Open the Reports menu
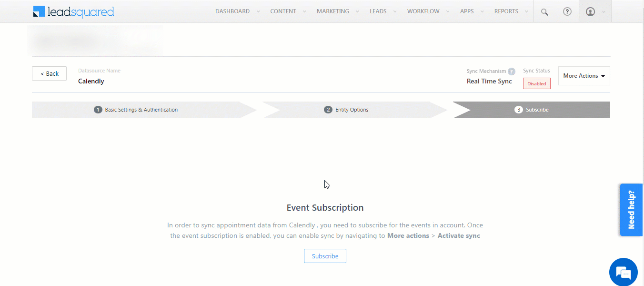 (506, 11)
